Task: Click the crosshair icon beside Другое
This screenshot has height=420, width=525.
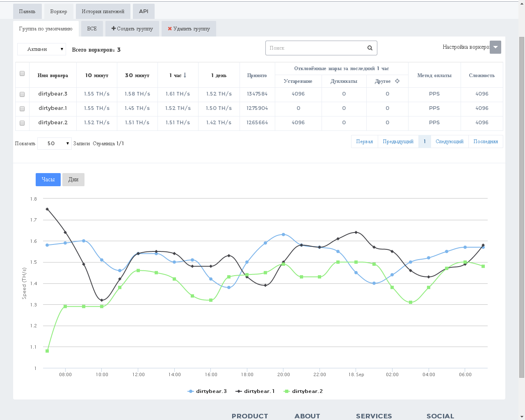Action: pyautogui.click(x=397, y=81)
